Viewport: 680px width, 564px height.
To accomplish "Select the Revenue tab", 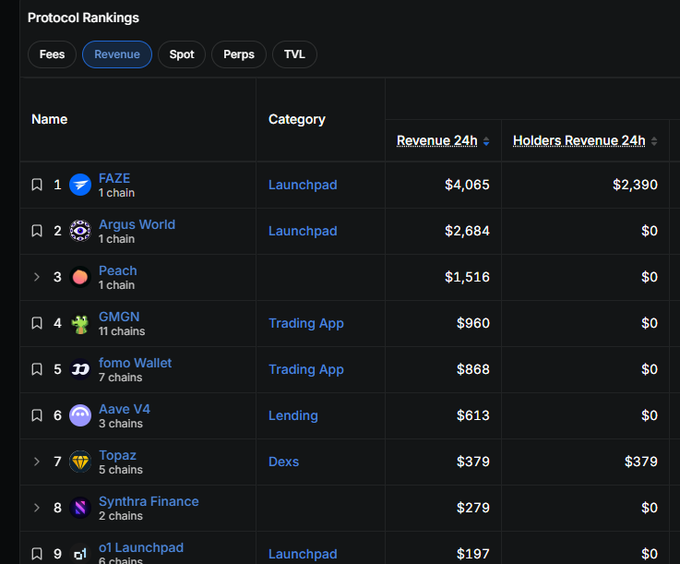I will [x=117, y=55].
